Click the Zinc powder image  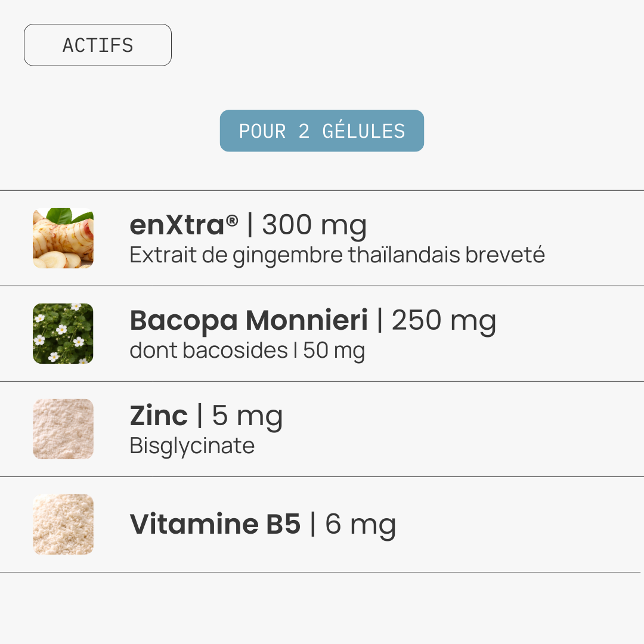point(63,429)
